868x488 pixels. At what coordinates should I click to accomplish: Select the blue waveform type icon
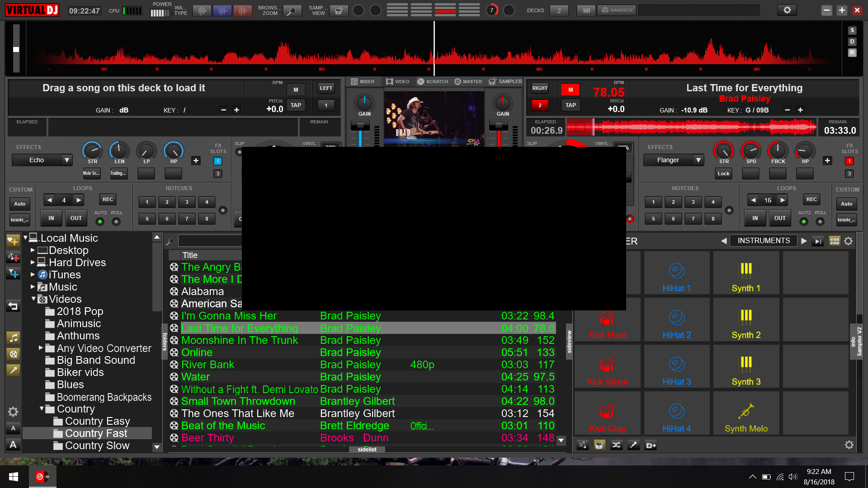[x=222, y=10]
